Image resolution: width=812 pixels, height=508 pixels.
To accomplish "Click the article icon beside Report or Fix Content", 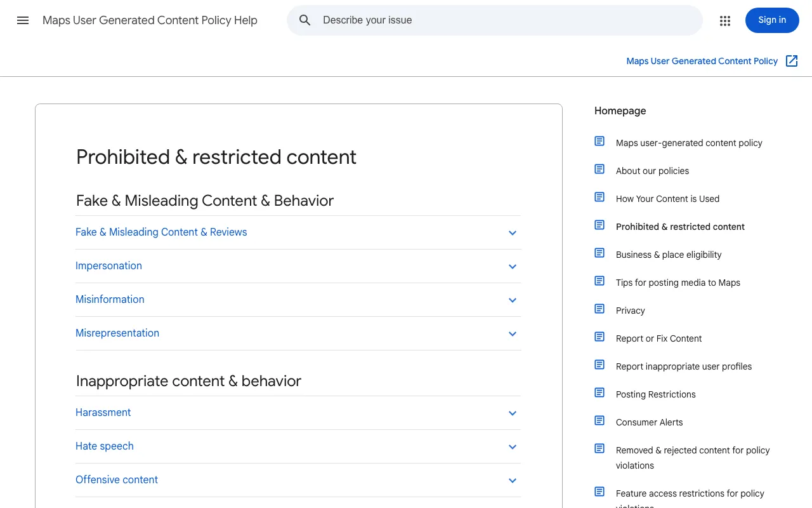I will tap(599, 337).
